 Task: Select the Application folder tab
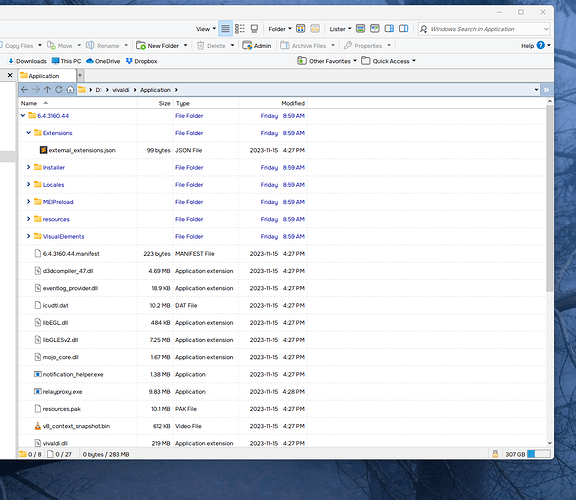pyautogui.click(x=47, y=76)
